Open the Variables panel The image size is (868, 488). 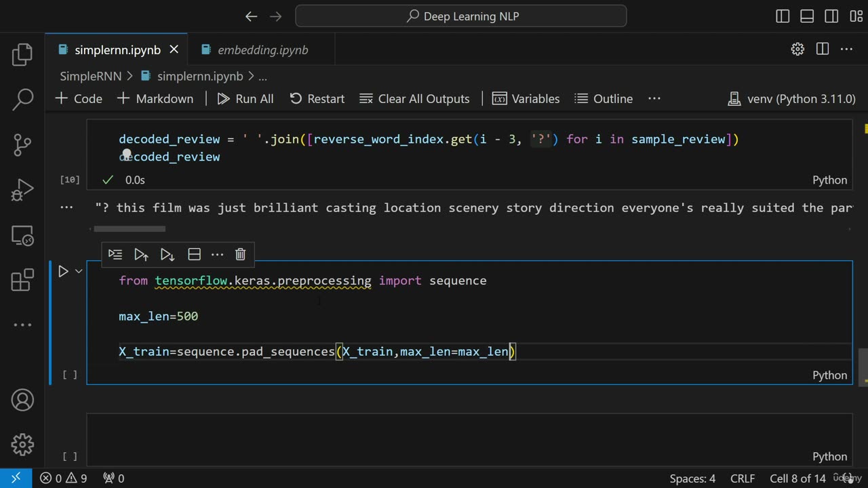click(526, 98)
